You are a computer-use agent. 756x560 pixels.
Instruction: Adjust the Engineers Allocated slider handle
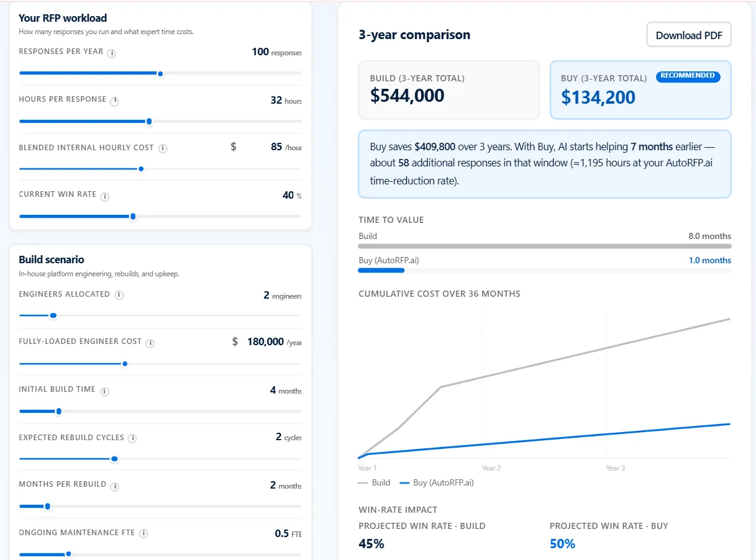pos(53,316)
